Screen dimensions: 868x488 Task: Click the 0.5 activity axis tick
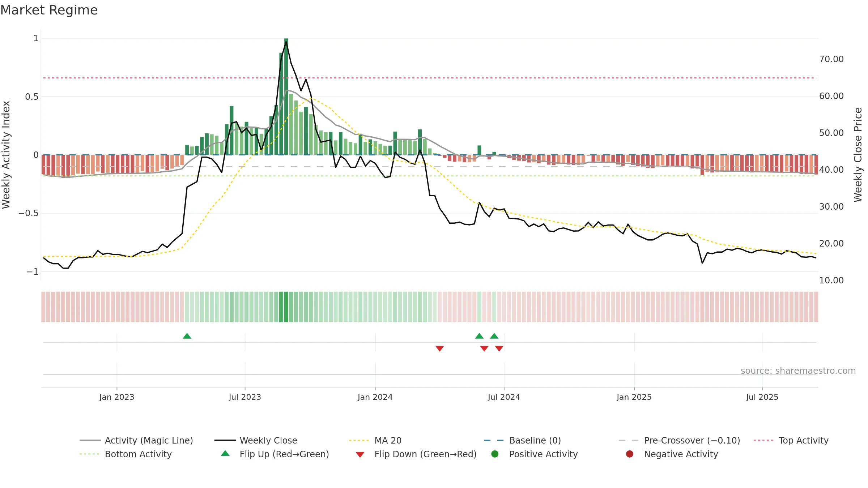click(x=32, y=97)
